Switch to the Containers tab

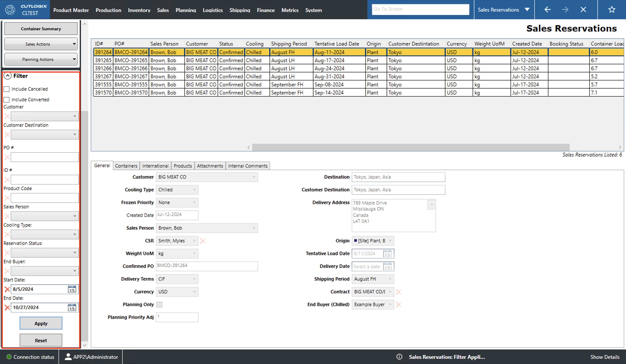click(126, 166)
